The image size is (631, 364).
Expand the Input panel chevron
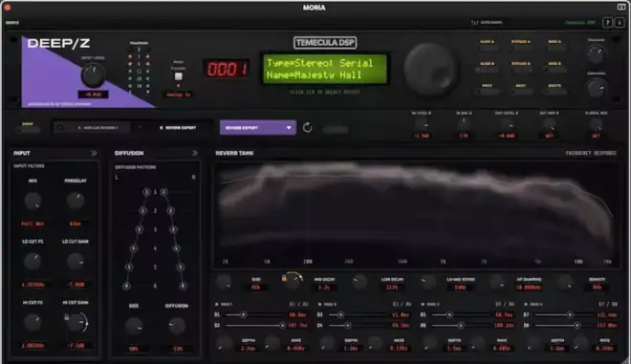click(94, 153)
